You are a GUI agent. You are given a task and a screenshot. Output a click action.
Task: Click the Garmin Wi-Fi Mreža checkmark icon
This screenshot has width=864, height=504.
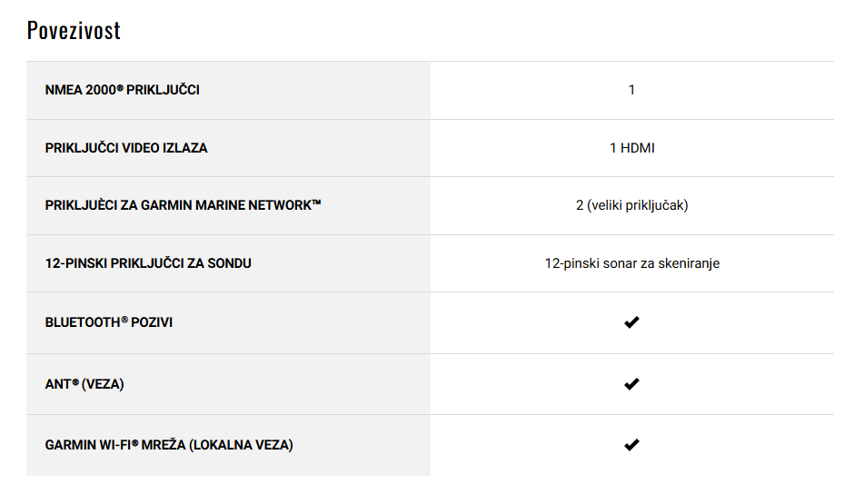631,444
